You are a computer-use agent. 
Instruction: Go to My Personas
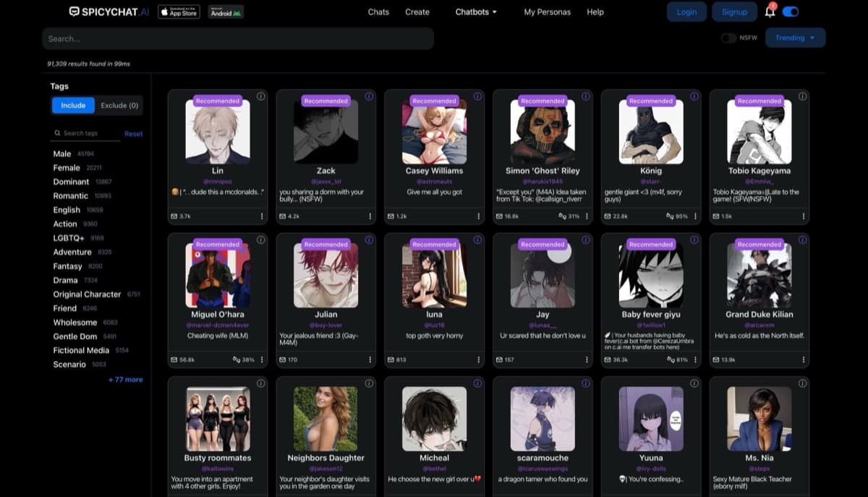click(548, 12)
